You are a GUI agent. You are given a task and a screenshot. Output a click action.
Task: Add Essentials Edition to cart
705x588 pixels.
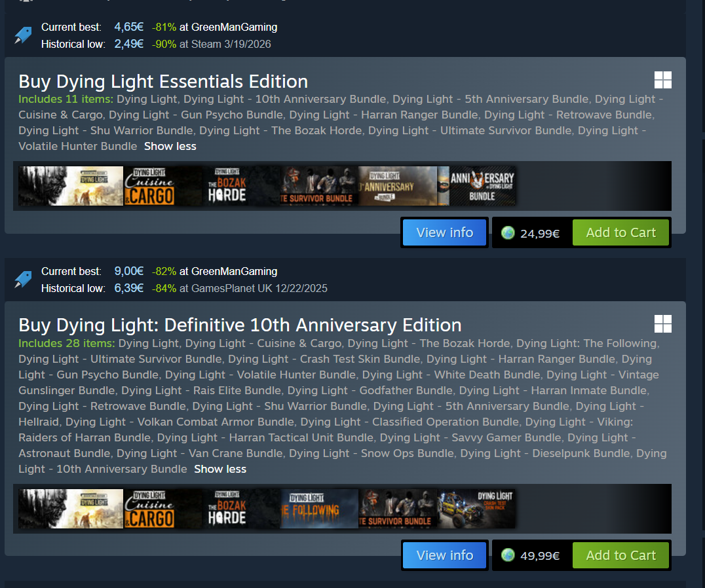point(620,232)
